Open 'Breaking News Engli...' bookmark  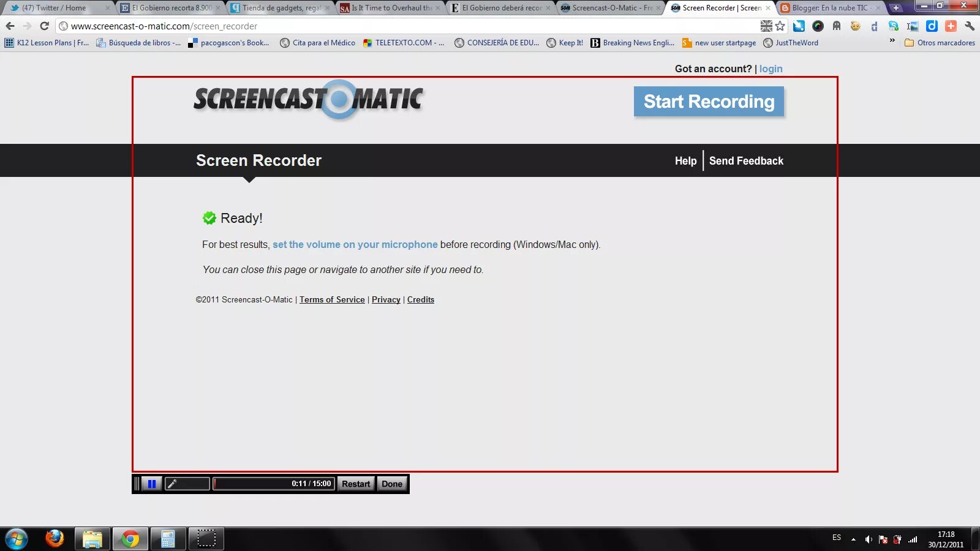[633, 43]
